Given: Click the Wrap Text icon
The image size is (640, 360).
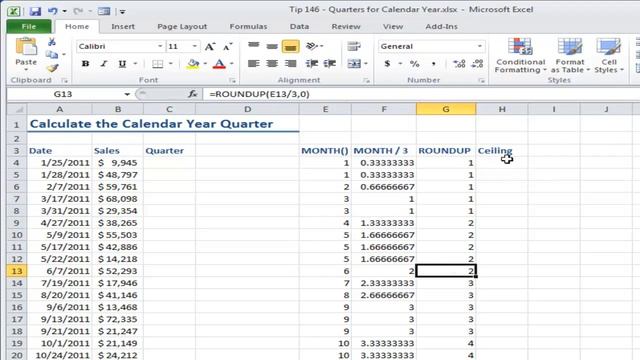Looking at the screenshot, I should tap(354, 46).
